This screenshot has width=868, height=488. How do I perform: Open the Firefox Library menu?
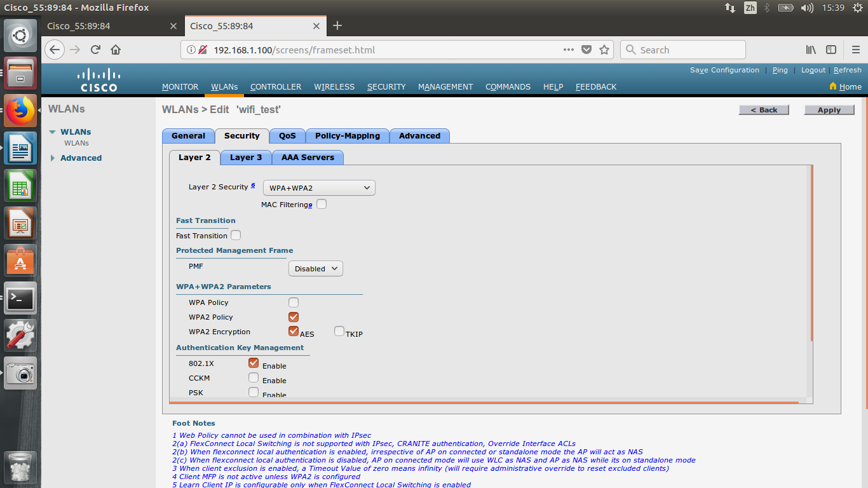[811, 50]
